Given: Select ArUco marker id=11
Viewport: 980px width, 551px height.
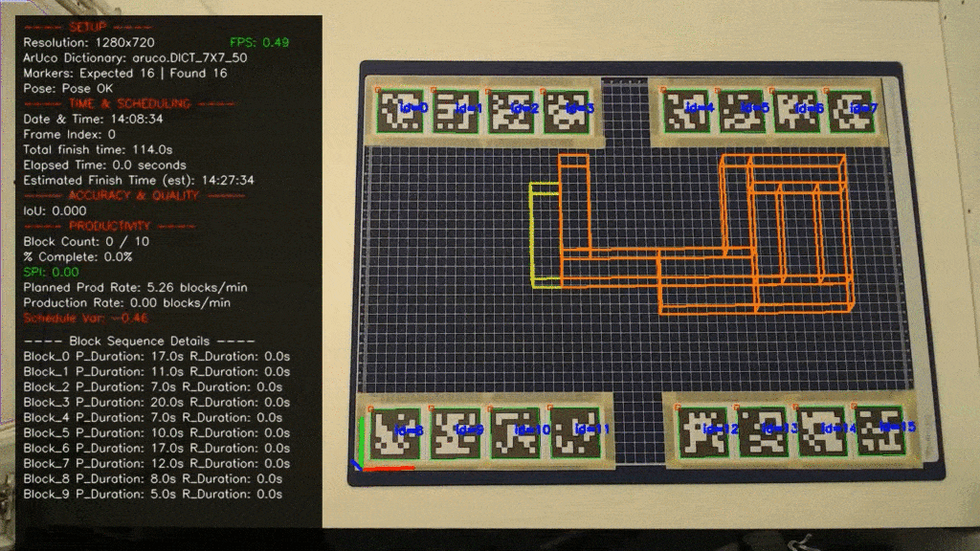Looking at the screenshot, I should (575, 432).
